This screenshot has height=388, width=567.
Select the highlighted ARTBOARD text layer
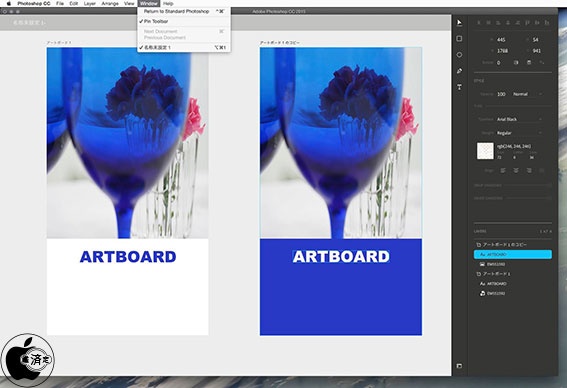pos(513,255)
